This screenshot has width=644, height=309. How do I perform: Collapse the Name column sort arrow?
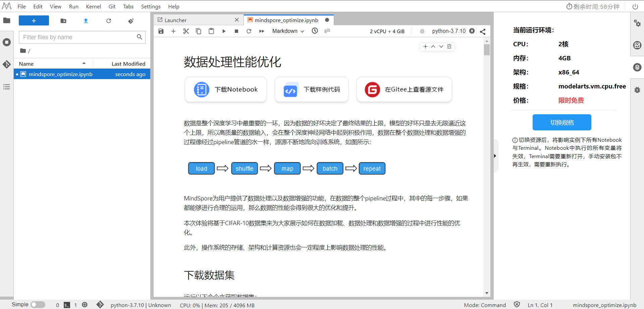(85, 63)
